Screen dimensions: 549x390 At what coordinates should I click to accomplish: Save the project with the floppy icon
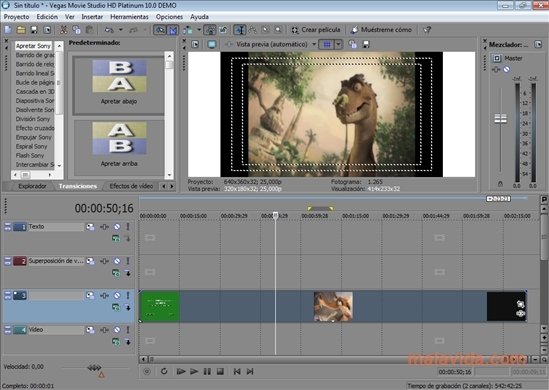point(34,30)
